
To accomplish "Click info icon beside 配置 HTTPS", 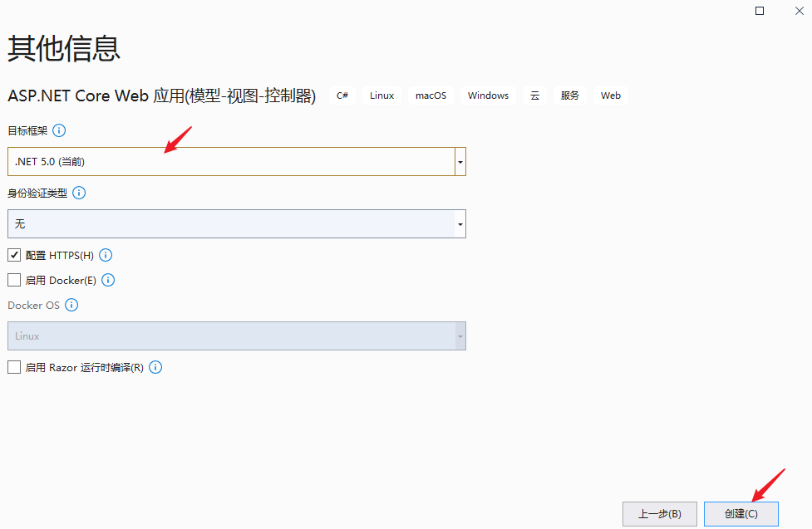I will (106, 255).
